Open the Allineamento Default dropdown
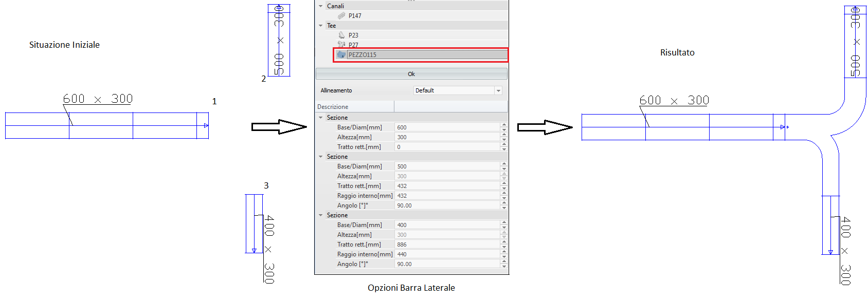Image resolution: width=868 pixels, height=300 pixels. click(x=498, y=90)
